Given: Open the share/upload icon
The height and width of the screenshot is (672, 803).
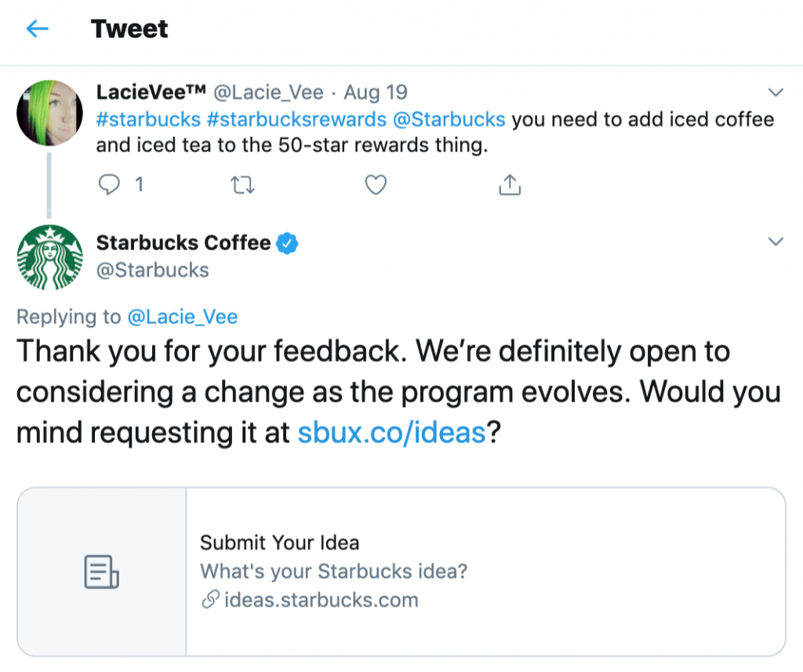Looking at the screenshot, I should 510,185.
